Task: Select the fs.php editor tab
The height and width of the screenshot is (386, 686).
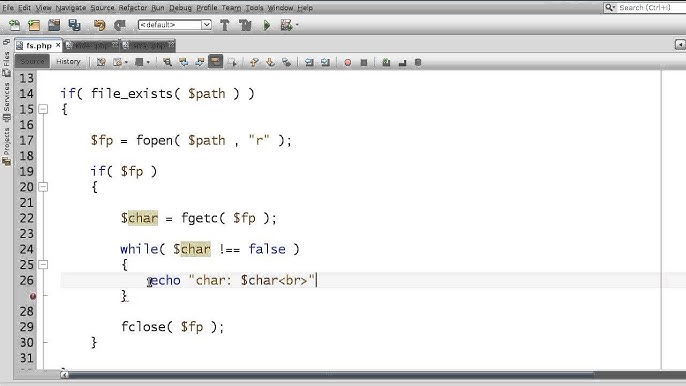Action: pyautogui.click(x=38, y=46)
